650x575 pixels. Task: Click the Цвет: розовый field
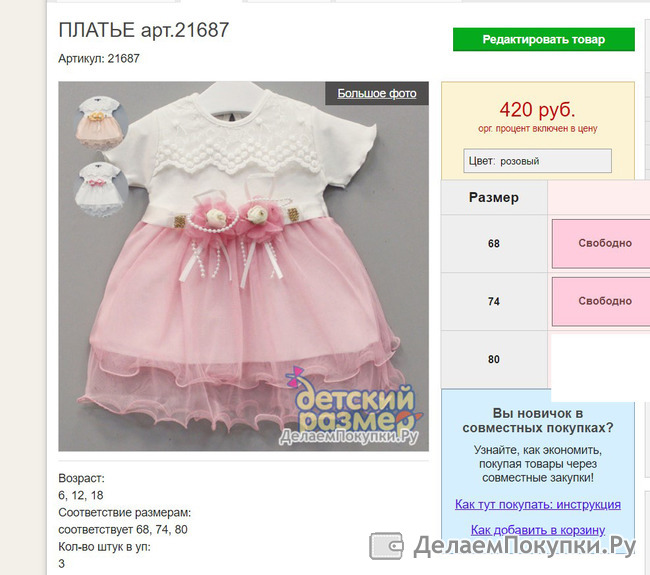point(537,161)
